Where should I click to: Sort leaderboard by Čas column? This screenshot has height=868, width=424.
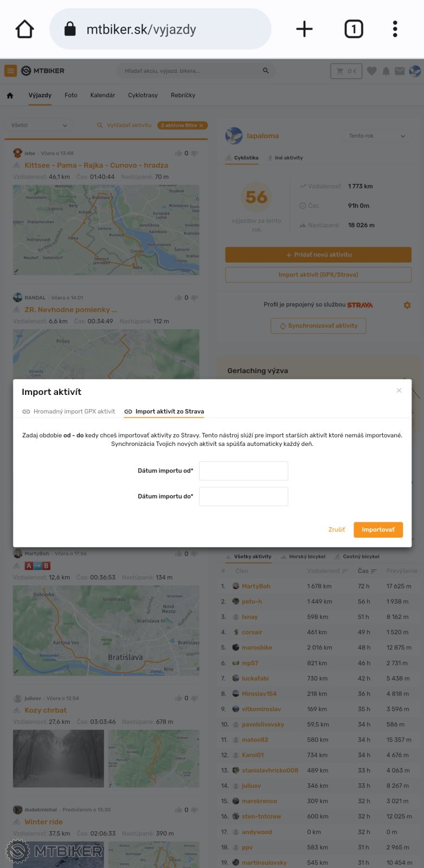click(x=367, y=571)
